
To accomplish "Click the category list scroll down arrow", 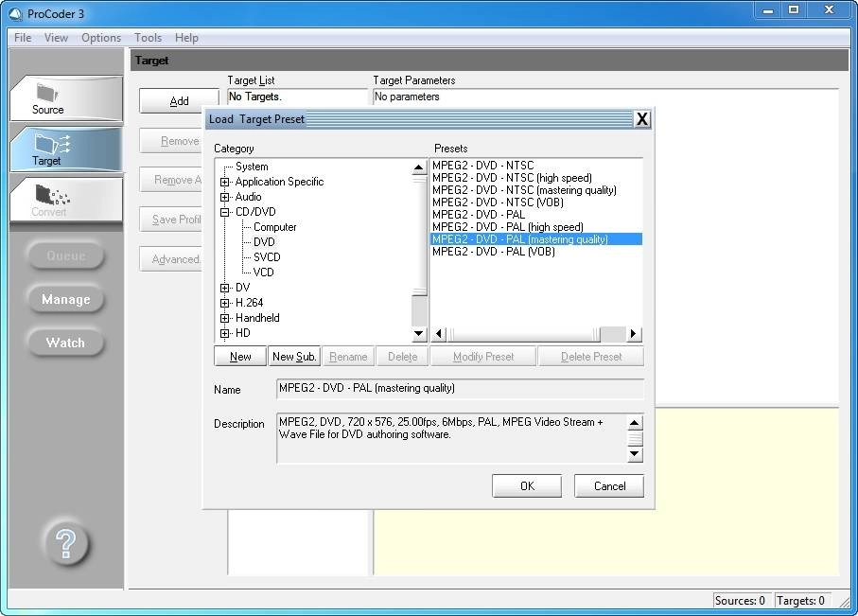I will coord(419,333).
